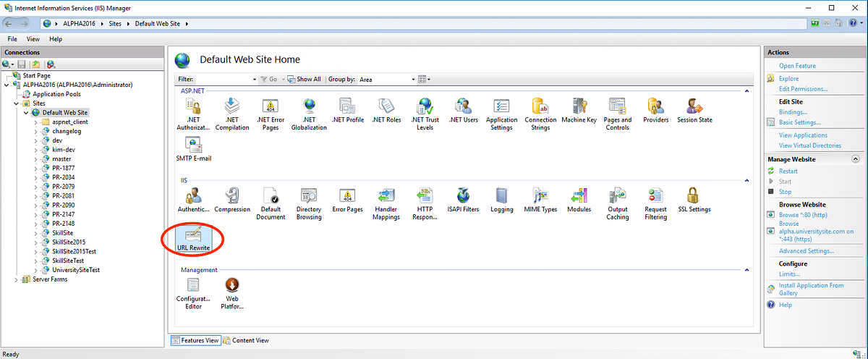Image resolution: width=868 pixels, height=359 pixels.
Task: Open Machine Key feature
Action: (x=579, y=111)
